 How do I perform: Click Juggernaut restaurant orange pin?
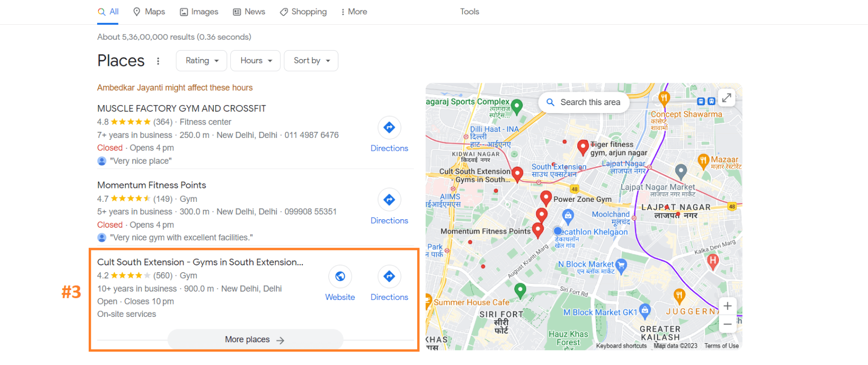(679, 297)
